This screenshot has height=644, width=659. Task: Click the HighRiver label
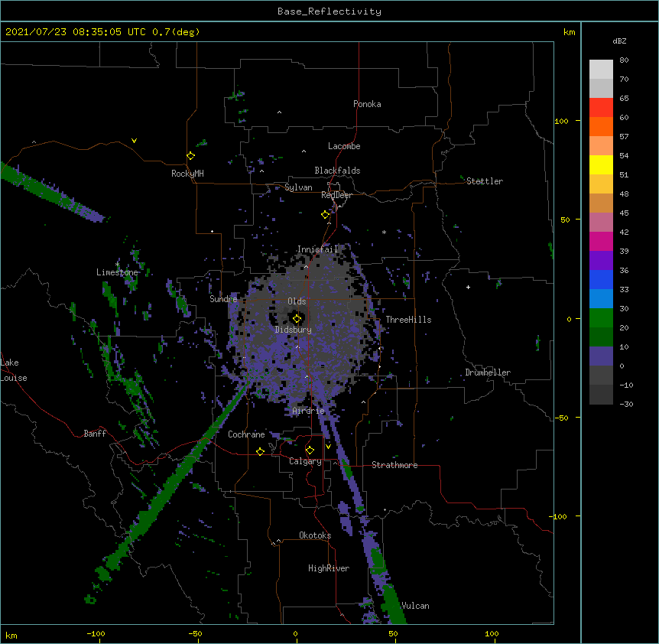coord(329,568)
